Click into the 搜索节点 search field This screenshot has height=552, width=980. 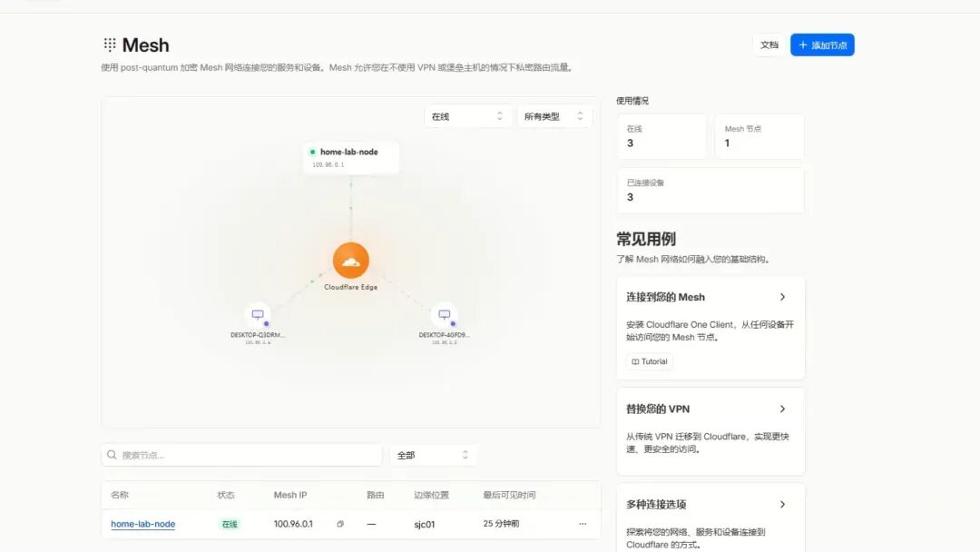(x=242, y=455)
